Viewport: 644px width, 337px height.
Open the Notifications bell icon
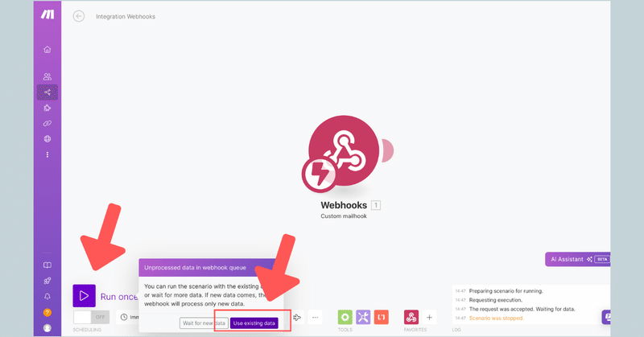47,296
